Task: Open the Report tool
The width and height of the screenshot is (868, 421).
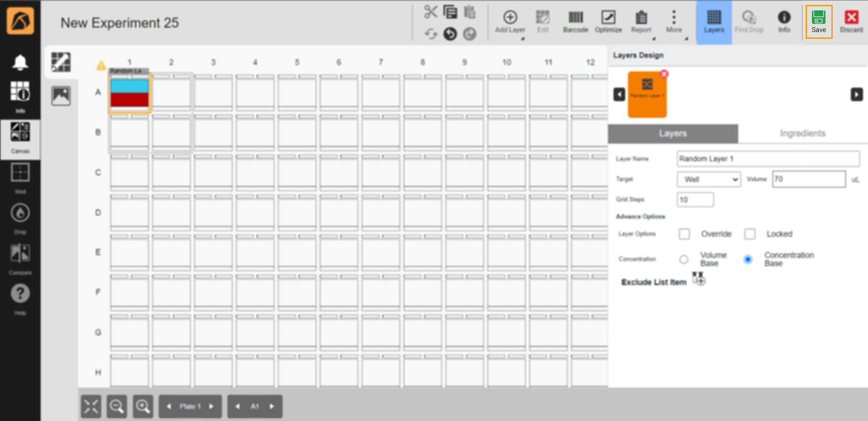Action: click(x=641, y=22)
